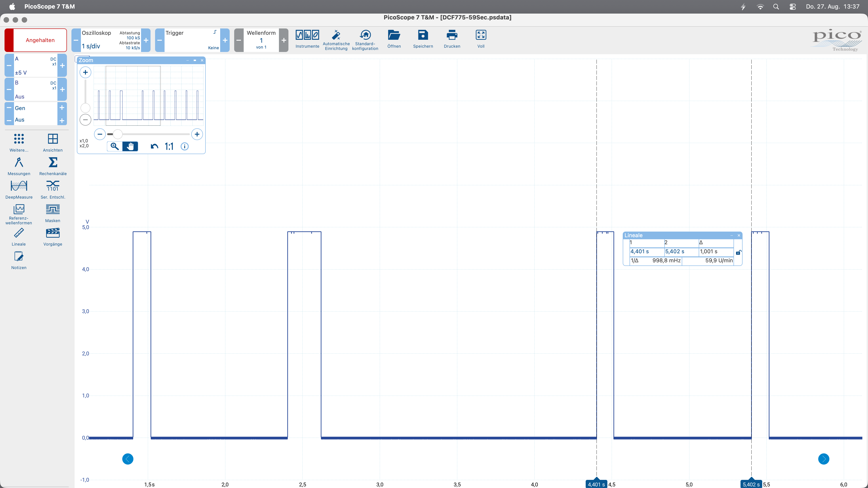Open the Ansichten view layout
Viewport: 868px width, 488px height.
pos(53,143)
